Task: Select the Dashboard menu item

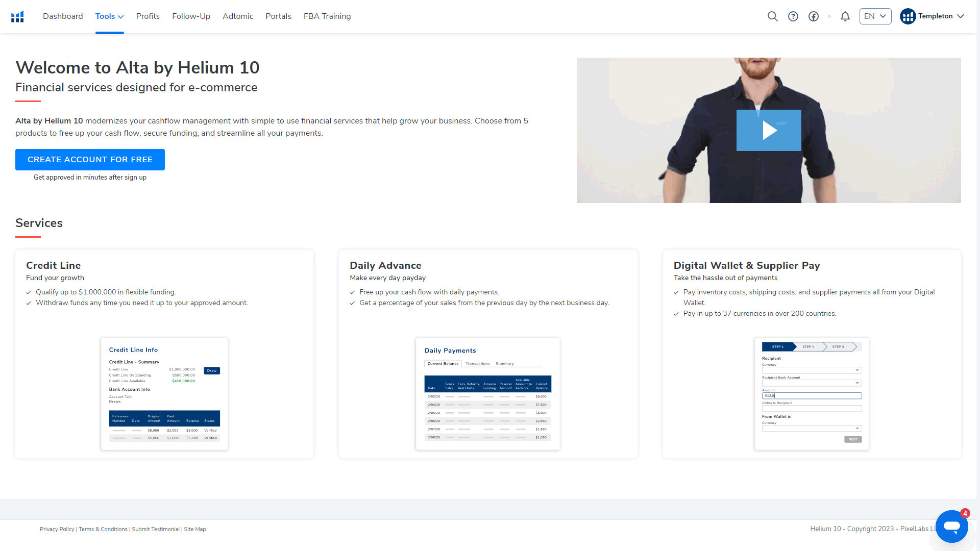Action: pyautogui.click(x=62, y=16)
